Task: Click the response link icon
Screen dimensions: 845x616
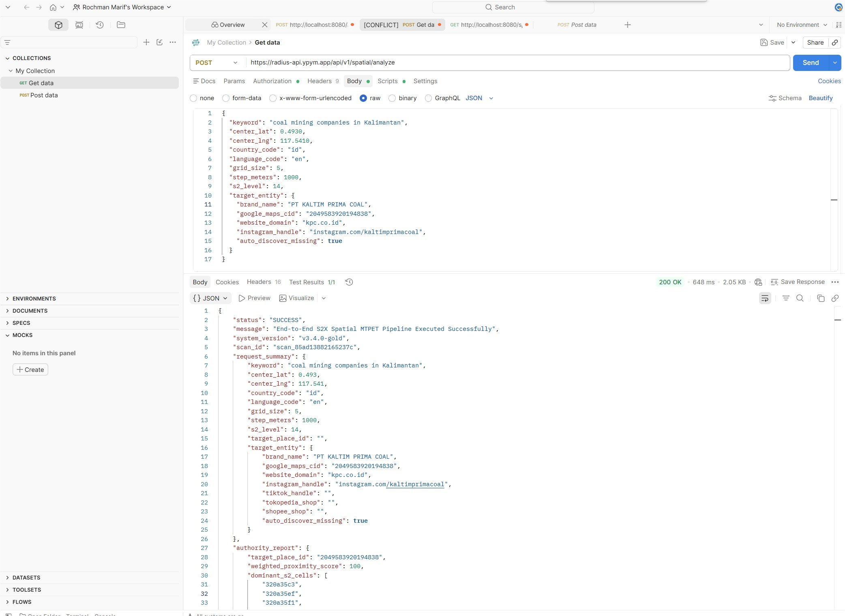Action: coord(835,298)
